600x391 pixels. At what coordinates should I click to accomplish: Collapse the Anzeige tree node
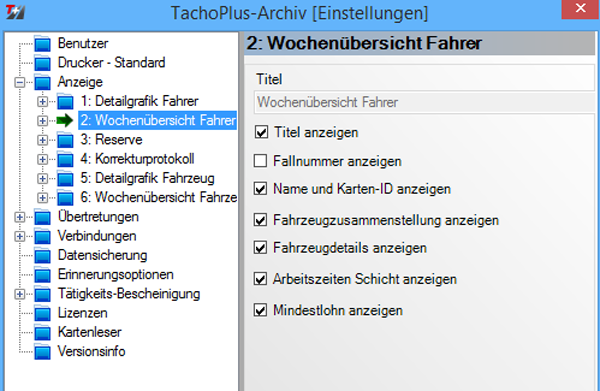pyautogui.click(x=20, y=82)
